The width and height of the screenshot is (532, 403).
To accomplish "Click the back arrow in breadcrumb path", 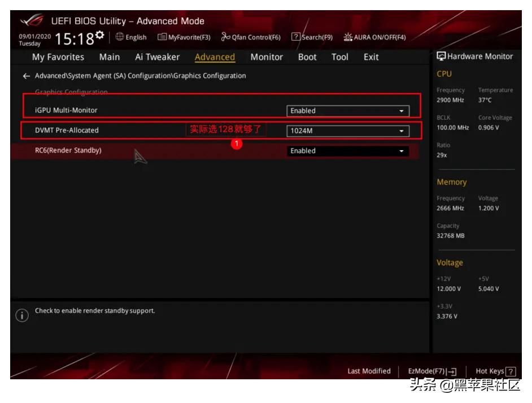I will [27, 76].
